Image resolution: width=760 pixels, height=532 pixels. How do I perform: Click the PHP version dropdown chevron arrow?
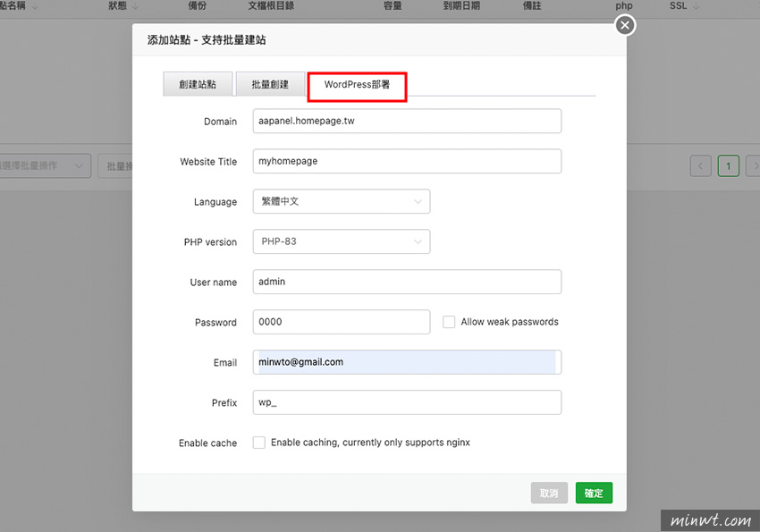pyautogui.click(x=418, y=241)
